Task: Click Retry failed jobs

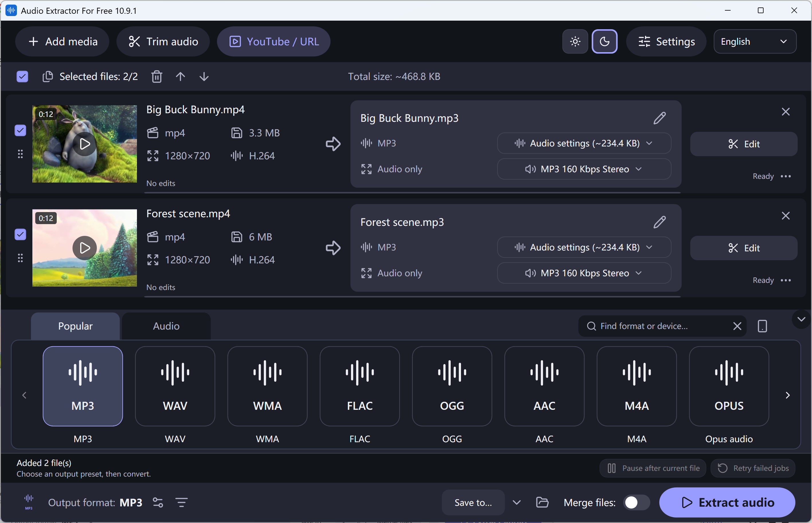Action: (x=753, y=468)
